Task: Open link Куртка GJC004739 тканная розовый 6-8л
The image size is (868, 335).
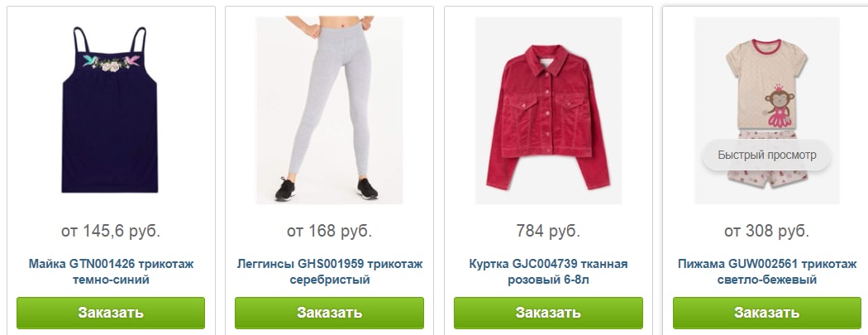Action: pyautogui.click(x=548, y=271)
